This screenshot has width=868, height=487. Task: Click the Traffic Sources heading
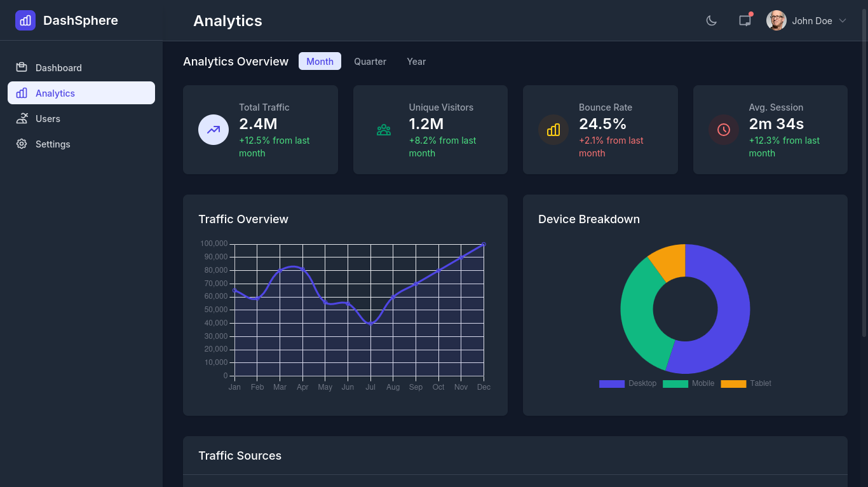[x=240, y=456]
